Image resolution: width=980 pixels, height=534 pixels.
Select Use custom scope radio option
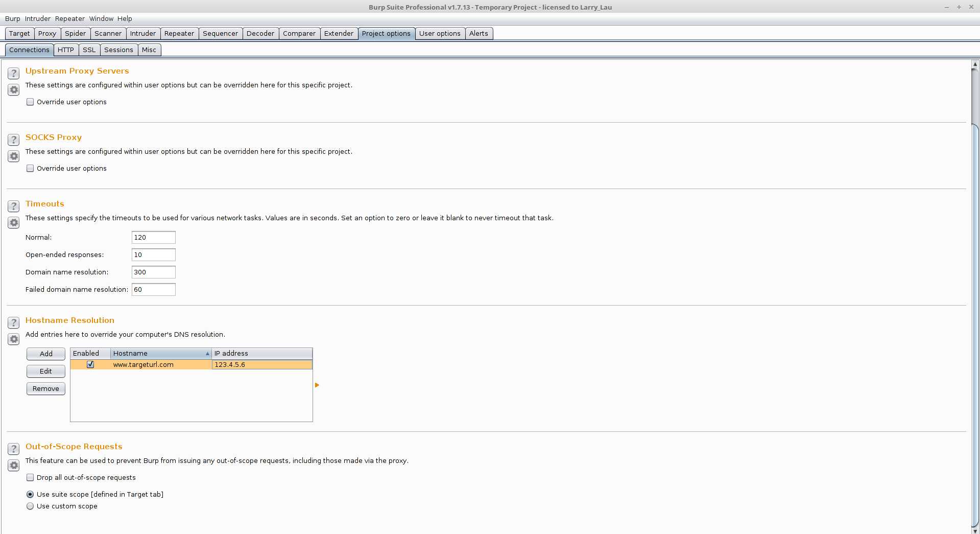(x=30, y=506)
